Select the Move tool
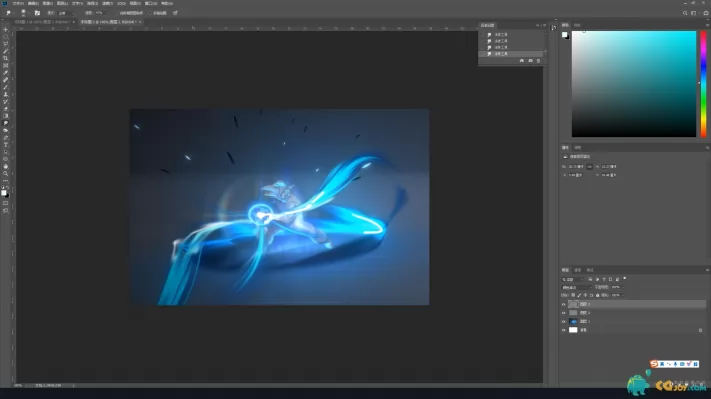 [x=5, y=29]
